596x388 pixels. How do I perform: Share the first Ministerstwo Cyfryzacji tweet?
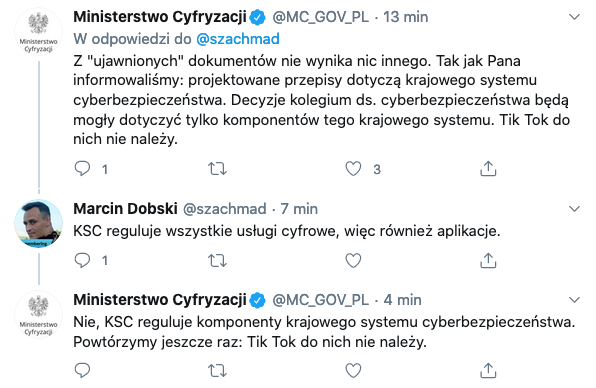[488, 168]
